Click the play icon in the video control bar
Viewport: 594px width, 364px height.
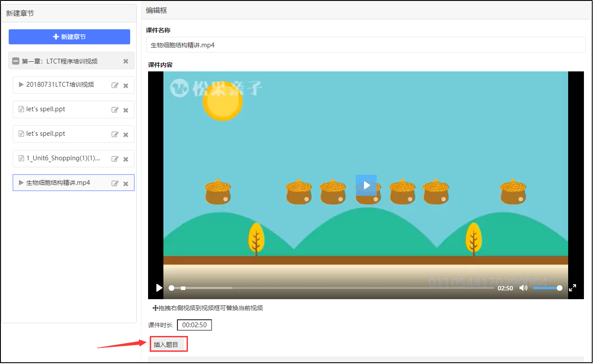click(x=159, y=288)
